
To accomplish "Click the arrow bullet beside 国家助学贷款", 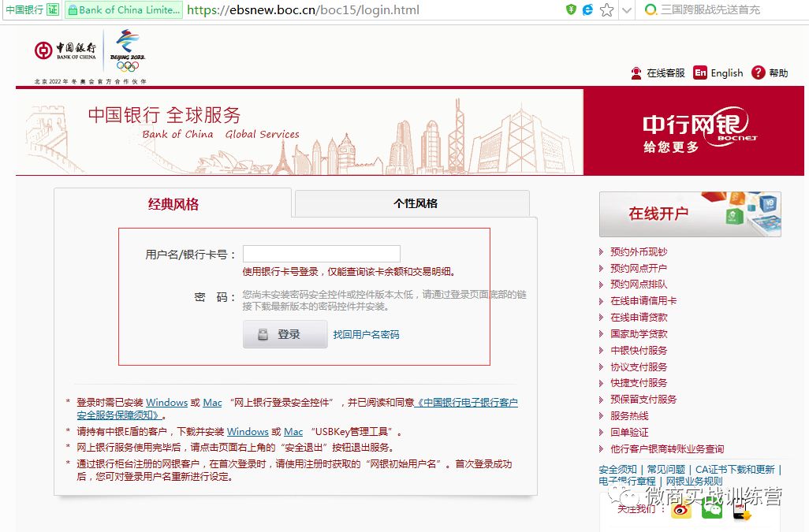I will [x=601, y=333].
